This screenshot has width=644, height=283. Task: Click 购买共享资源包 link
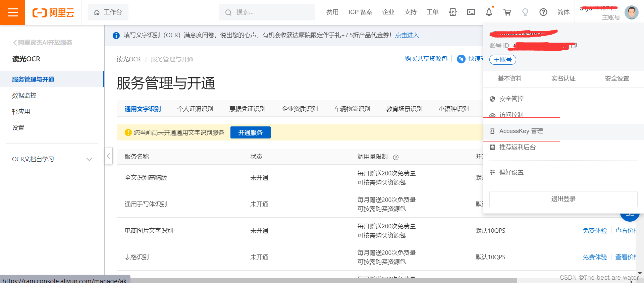(426, 59)
